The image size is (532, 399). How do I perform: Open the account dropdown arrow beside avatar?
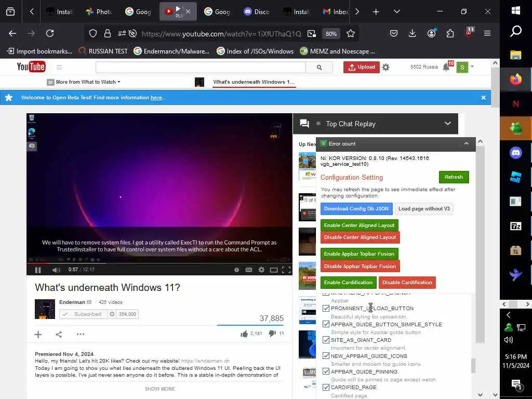472,67
